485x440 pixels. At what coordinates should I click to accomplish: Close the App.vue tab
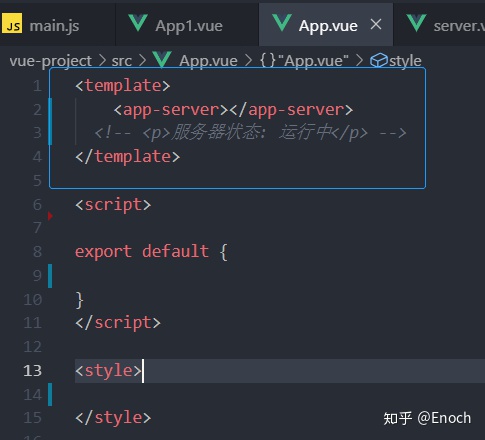click(376, 24)
